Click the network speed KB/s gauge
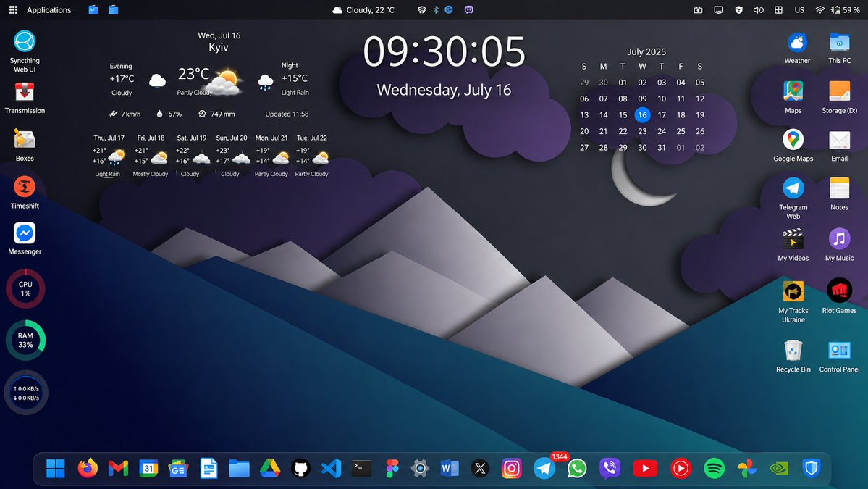868x489 pixels. (26, 393)
